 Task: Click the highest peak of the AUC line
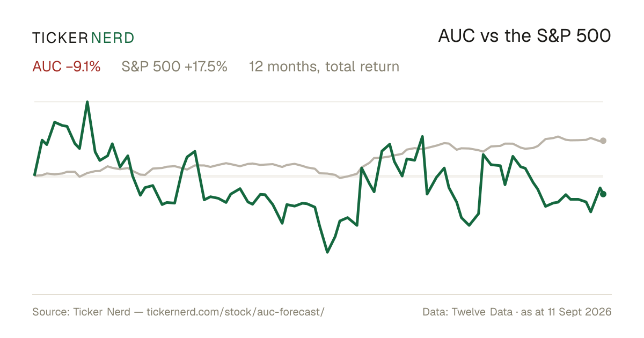pos(87,102)
